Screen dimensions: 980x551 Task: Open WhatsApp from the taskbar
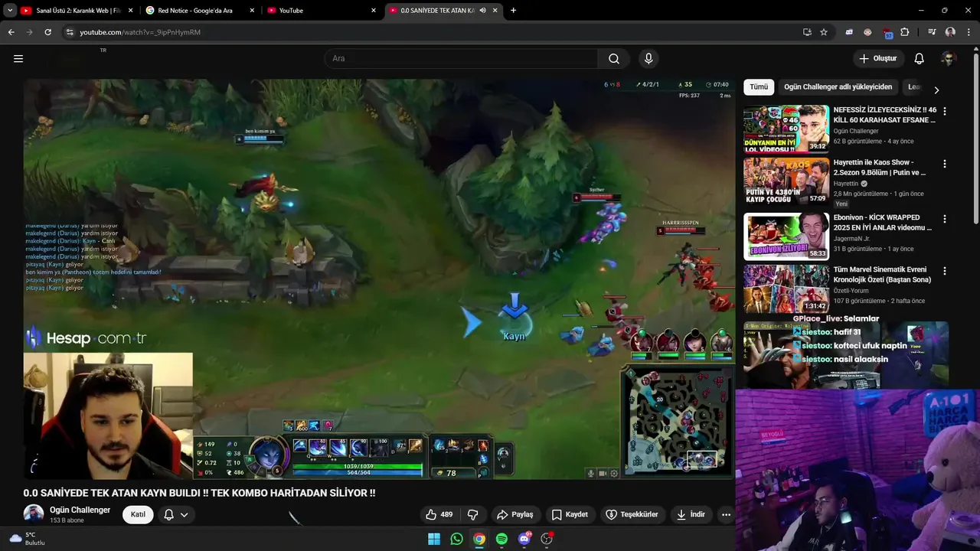click(456, 539)
